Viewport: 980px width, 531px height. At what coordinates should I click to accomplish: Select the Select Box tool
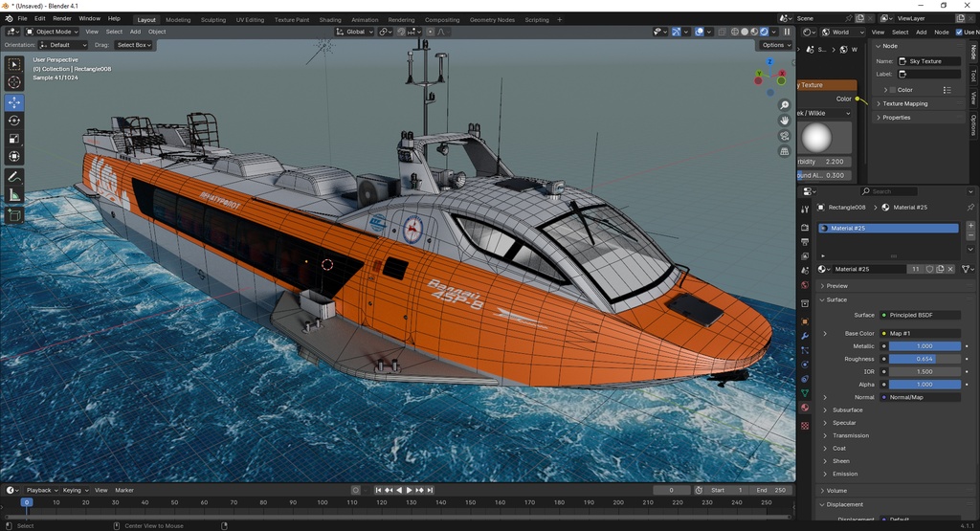[x=14, y=64]
